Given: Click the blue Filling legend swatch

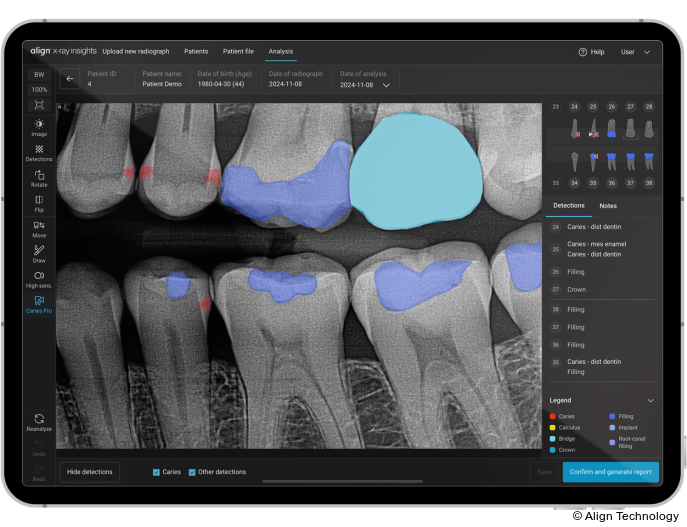Looking at the screenshot, I should (612, 416).
